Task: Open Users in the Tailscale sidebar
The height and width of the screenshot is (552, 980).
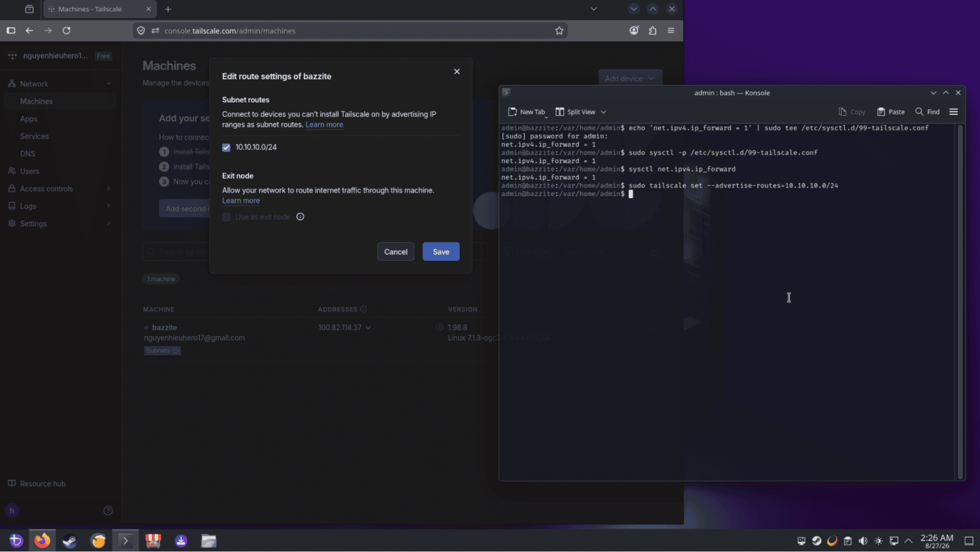Action: (29, 171)
